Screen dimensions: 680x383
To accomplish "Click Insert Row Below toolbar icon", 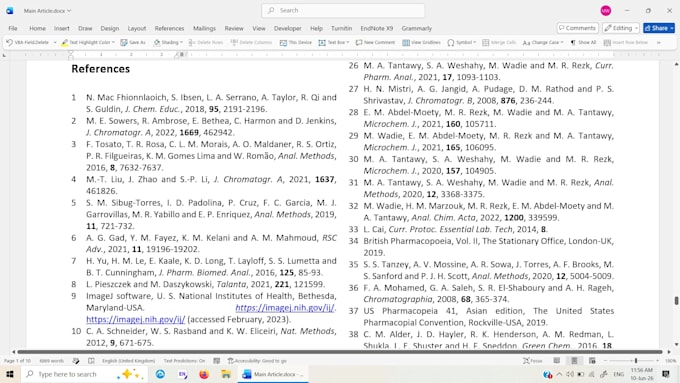I will (607, 43).
